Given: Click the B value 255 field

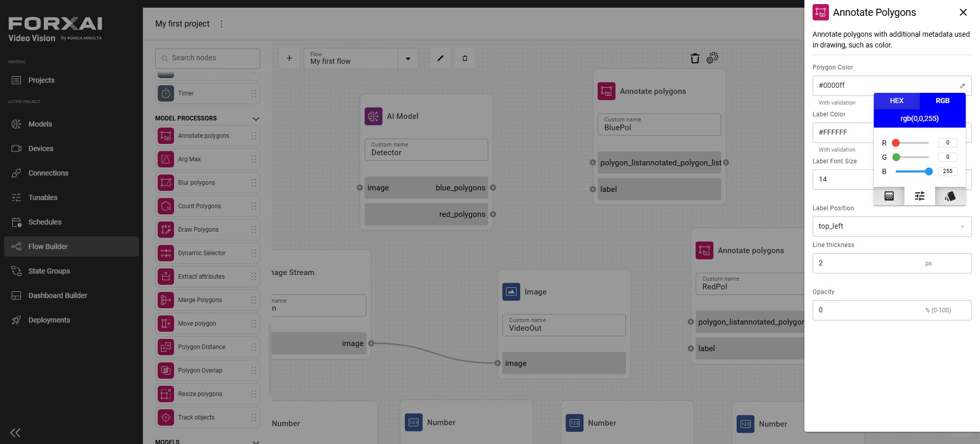Looking at the screenshot, I should pyautogui.click(x=948, y=171).
